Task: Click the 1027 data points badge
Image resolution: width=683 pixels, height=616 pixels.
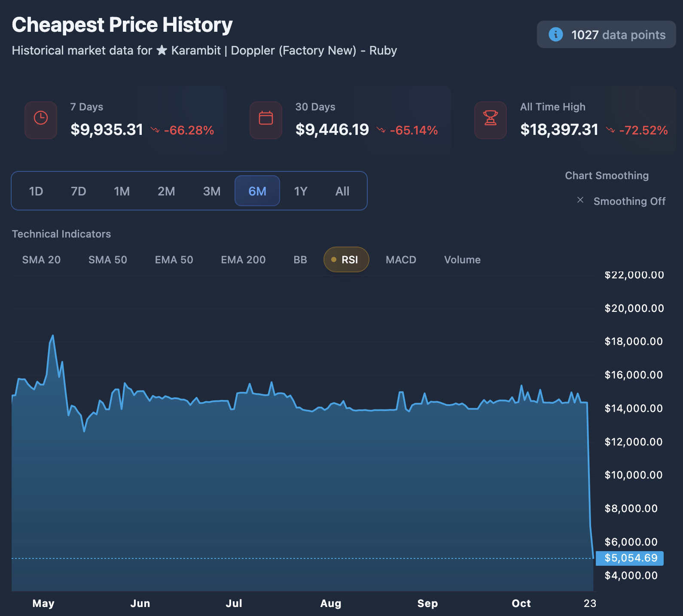Action: click(606, 34)
